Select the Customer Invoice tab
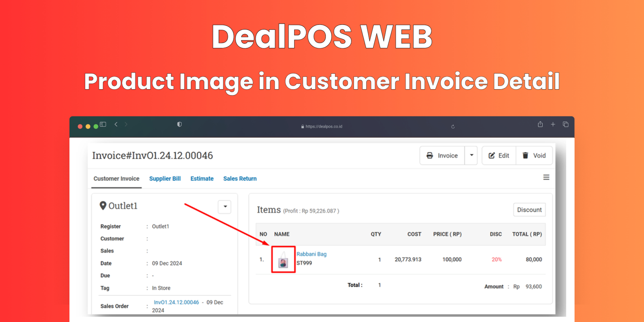This screenshot has width=644, height=322. [116, 179]
